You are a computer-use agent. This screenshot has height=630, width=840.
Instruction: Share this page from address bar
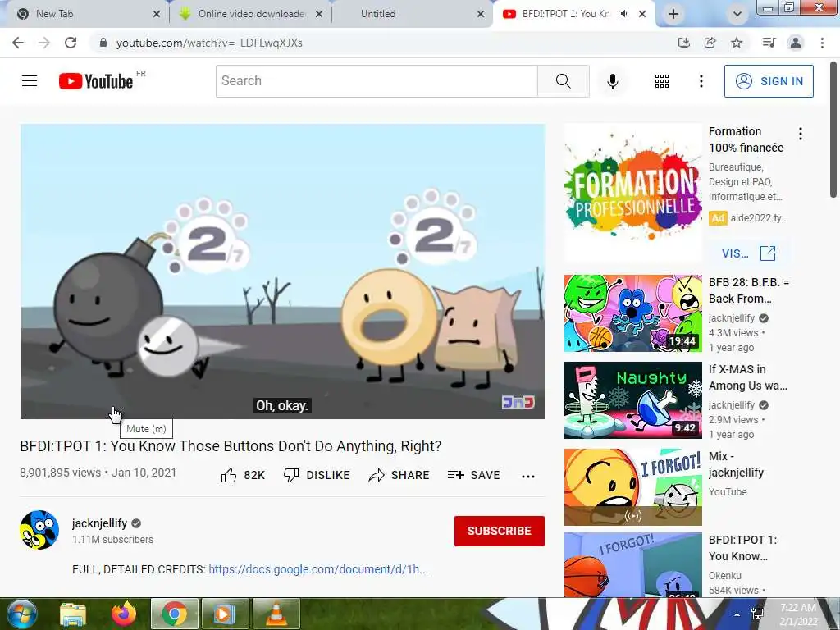710,43
